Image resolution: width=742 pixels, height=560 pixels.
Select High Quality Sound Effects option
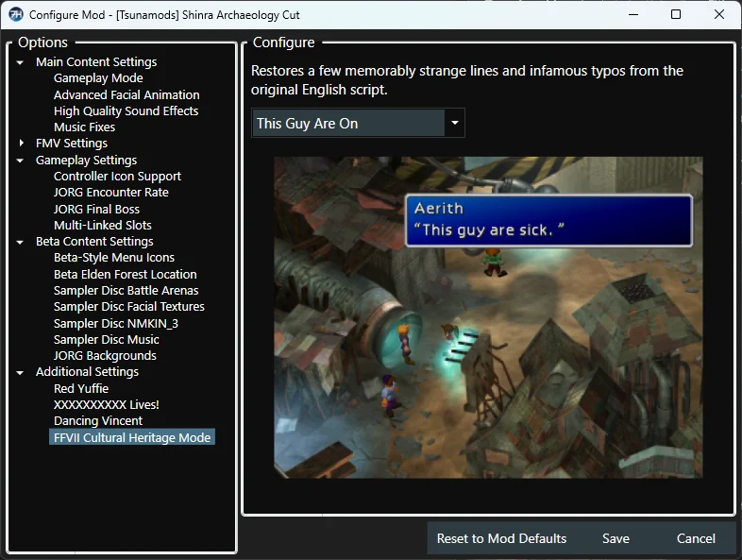pyautogui.click(x=126, y=110)
